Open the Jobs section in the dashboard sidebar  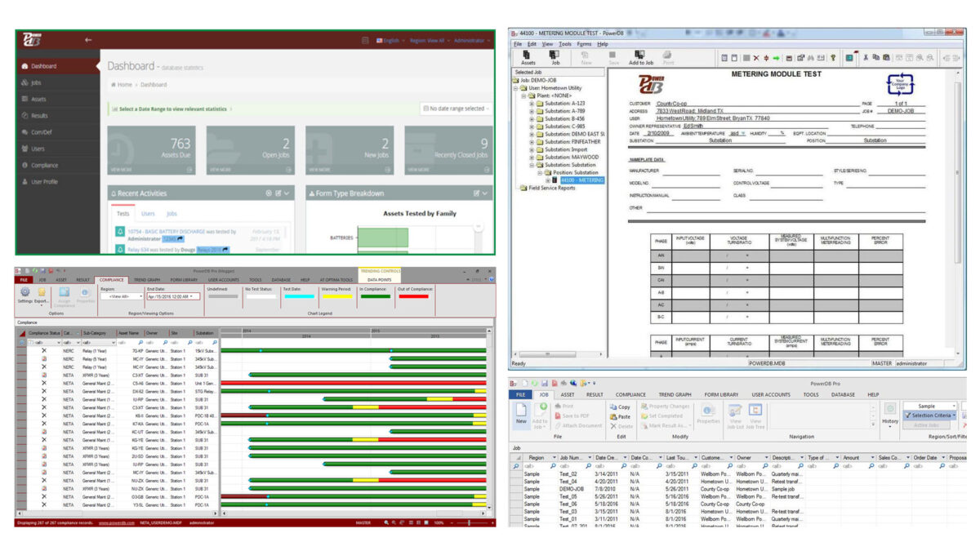[33, 83]
